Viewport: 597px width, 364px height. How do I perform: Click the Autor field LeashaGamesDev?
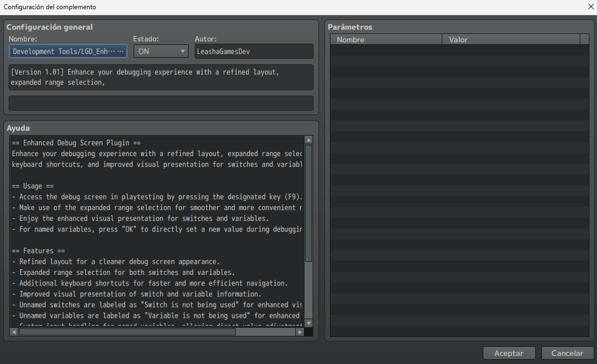click(254, 51)
